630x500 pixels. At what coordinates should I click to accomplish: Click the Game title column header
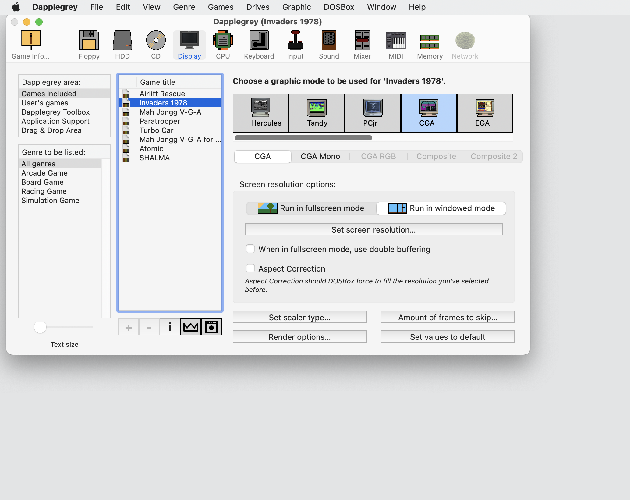point(179,82)
